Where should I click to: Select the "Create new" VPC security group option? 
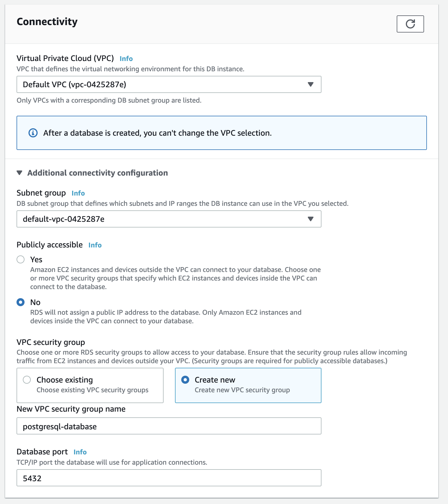[x=186, y=380]
